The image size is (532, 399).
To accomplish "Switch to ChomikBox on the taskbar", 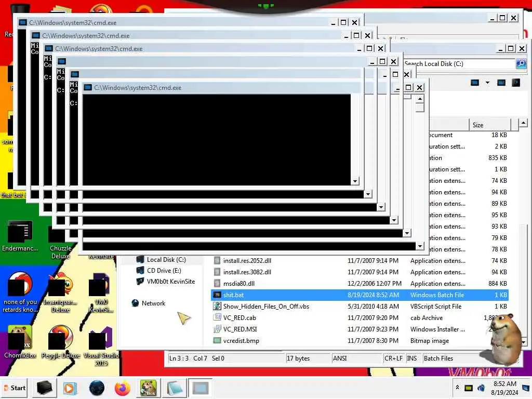I will tap(148, 388).
